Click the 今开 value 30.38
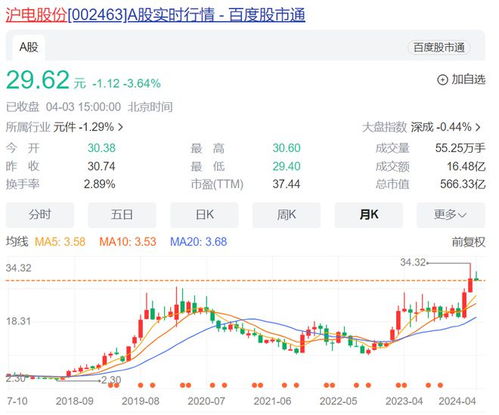Viewport: 499px width, 415px height. click(x=101, y=148)
